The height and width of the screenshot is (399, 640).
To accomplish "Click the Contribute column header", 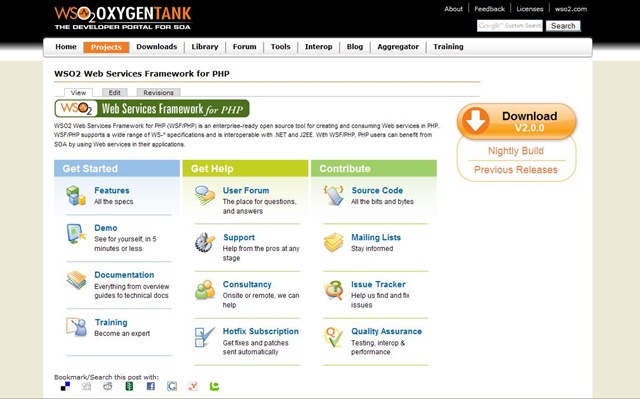I will (374, 168).
